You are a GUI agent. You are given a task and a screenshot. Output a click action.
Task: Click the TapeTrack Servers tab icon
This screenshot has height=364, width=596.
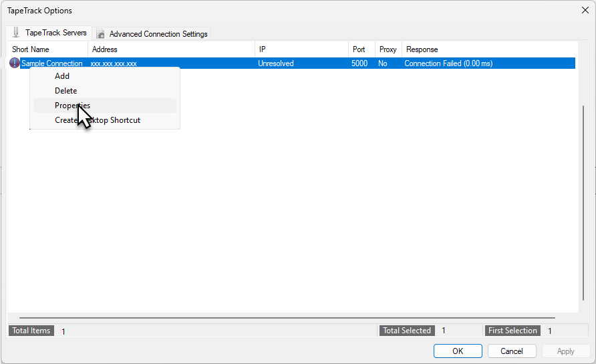16,32
